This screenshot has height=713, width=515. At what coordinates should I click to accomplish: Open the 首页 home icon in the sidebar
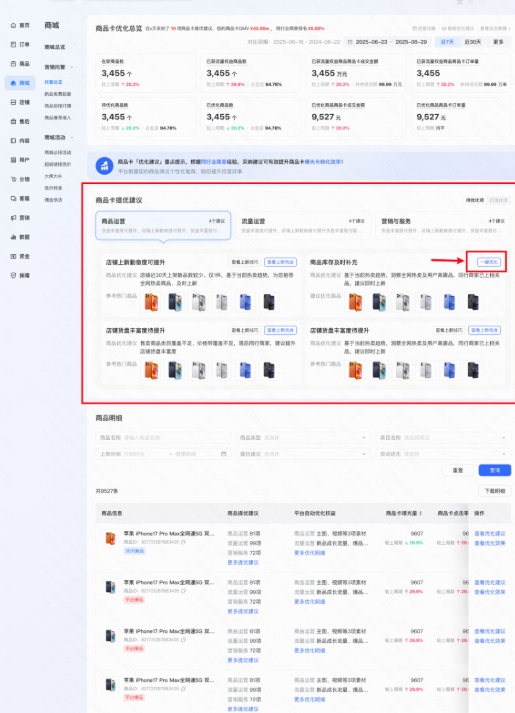[14, 25]
